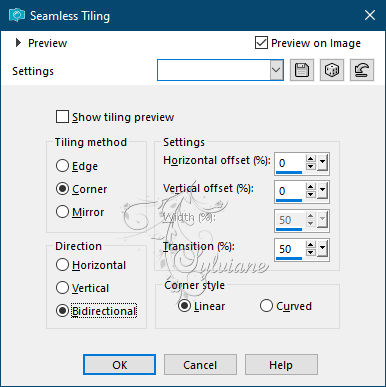This screenshot has height=387, width=386.
Task: Click the Seamless Tiling title bar icon
Action: 17,15
